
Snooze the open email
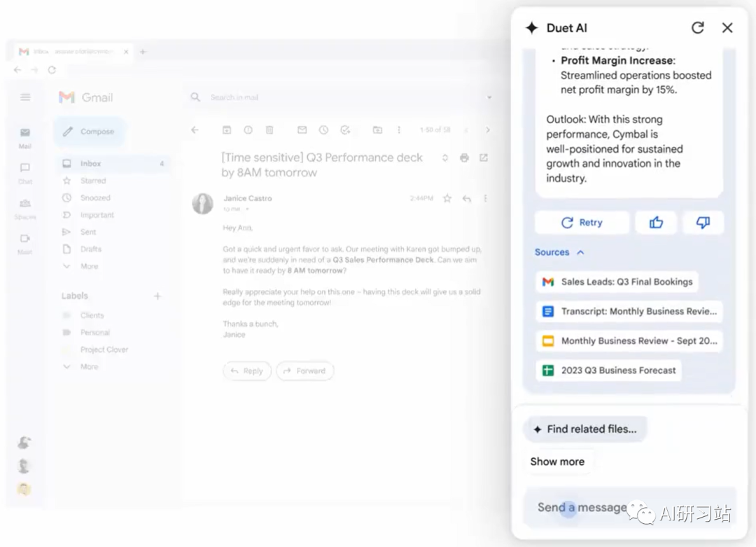coord(323,130)
